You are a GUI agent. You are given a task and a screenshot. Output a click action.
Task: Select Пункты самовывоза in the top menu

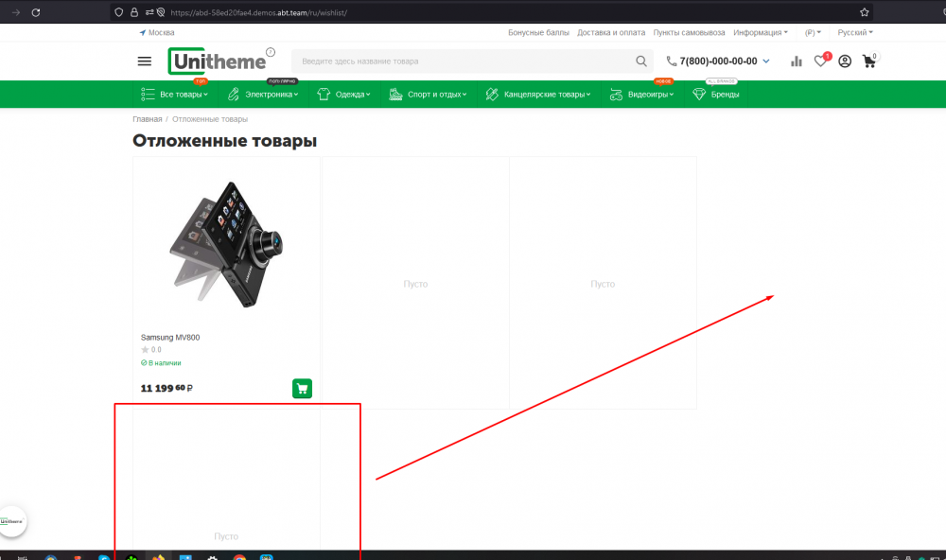coord(690,31)
